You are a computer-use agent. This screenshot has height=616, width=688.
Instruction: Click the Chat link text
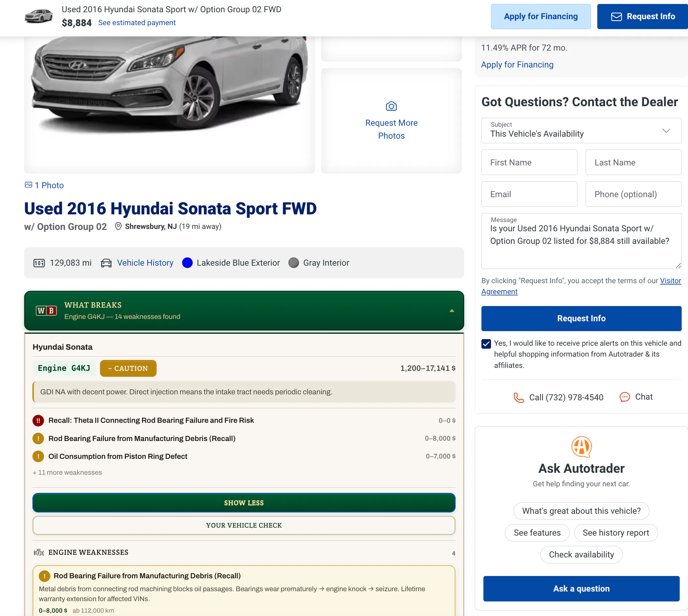(644, 397)
